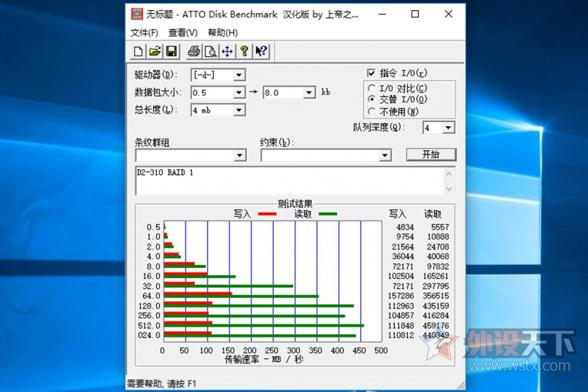Viewport: 588px width, 392px height.
Task: Select the 交替 I/O radio option
Action: coord(372,99)
